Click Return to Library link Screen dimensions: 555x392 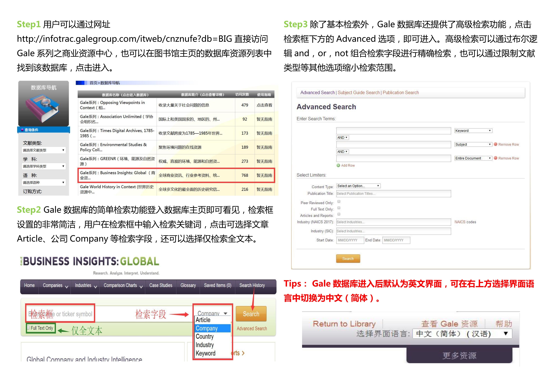[344, 324]
